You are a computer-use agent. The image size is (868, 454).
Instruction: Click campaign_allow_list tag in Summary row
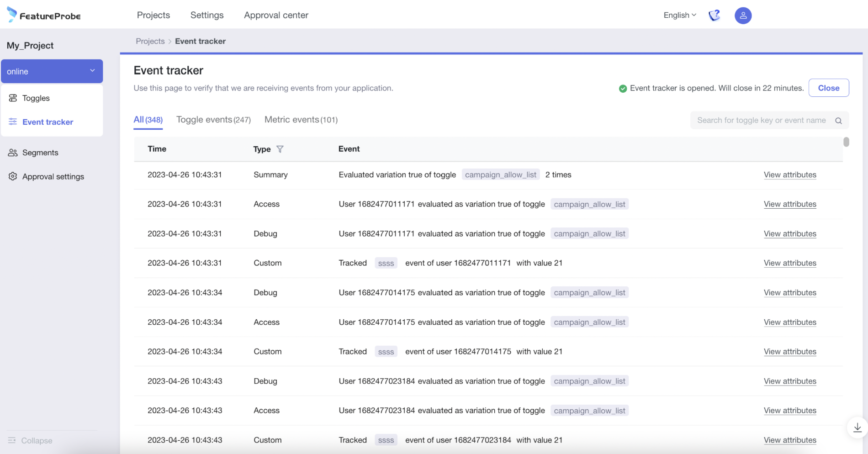point(501,174)
